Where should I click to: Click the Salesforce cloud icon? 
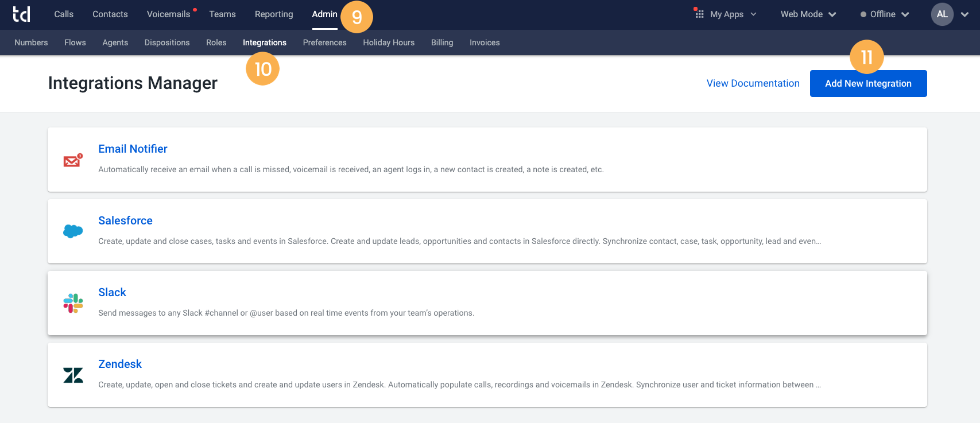click(x=73, y=231)
